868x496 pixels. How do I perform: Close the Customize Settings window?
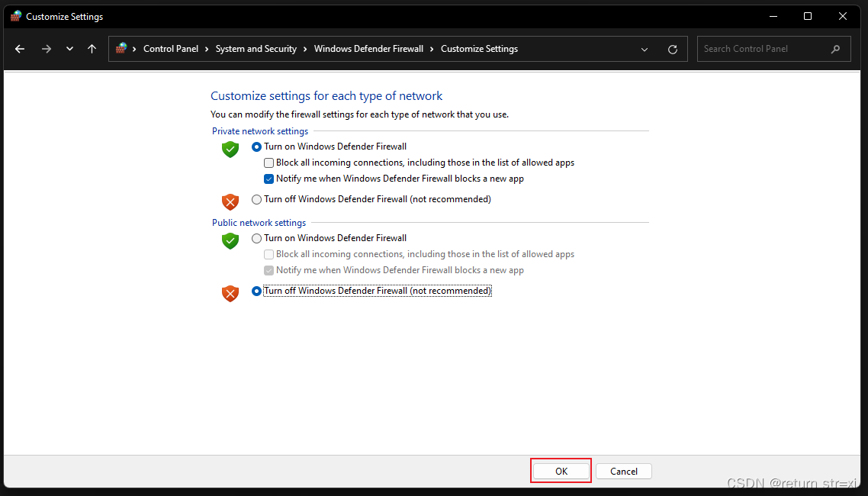(x=843, y=16)
